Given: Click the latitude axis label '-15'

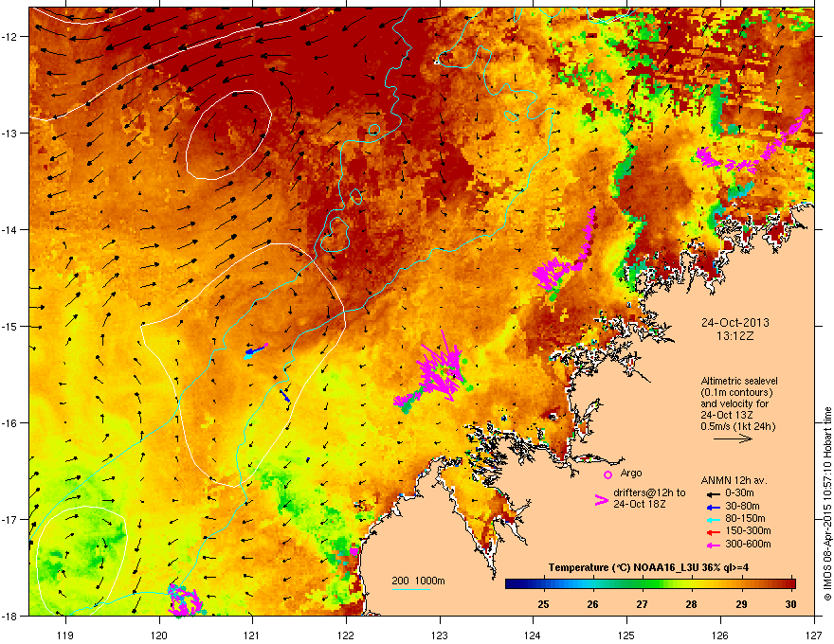Looking at the screenshot, I should pos(10,326).
